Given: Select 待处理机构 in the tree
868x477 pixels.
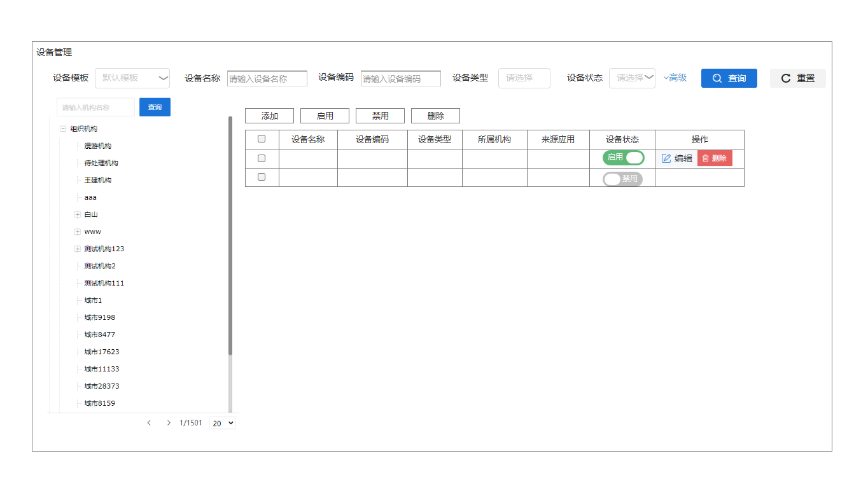Looking at the screenshot, I should (x=101, y=163).
